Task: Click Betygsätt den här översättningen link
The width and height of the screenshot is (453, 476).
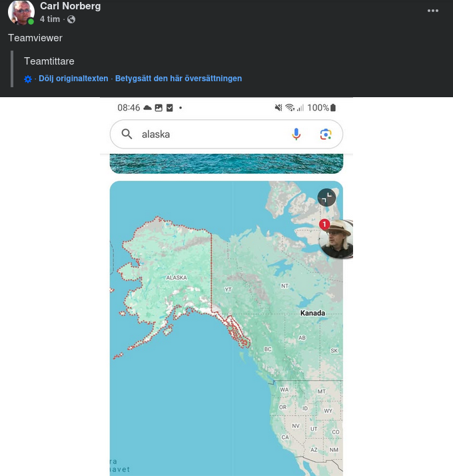Action: pos(179,79)
